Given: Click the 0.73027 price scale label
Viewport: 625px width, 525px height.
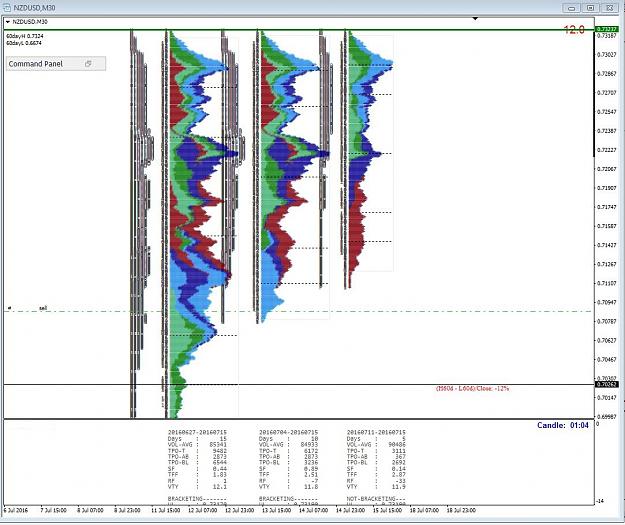Looking at the screenshot, I should tap(606, 55).
